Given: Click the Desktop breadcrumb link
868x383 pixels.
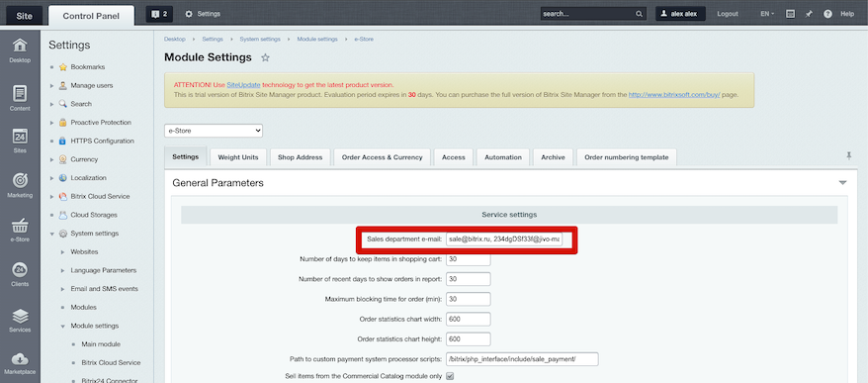Looking at the screenshot, I should pos(174,40).
